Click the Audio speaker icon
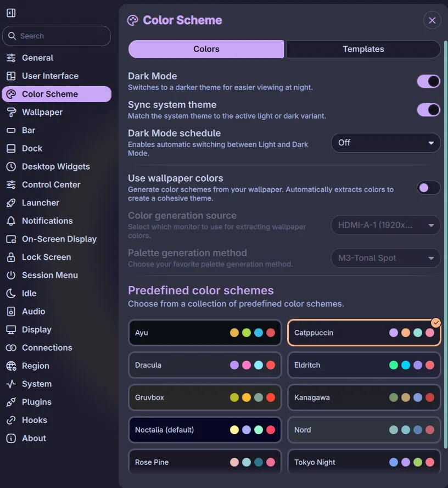The width and height of the screenshot is (448, 488). [11, 312]
